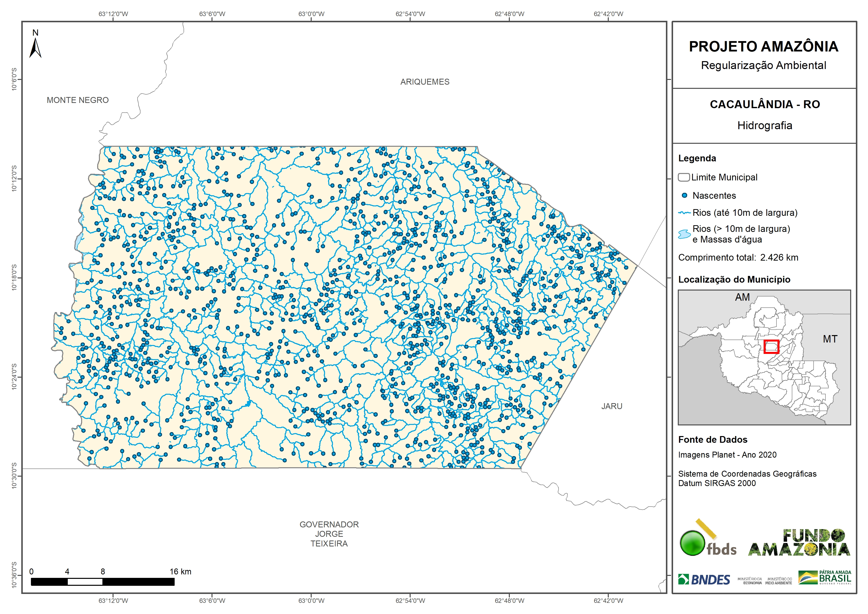Image resolution: width=868 pixels, height=614 pixels.
Task: Click the BNDES logo
Action: [x=704, y=579]
